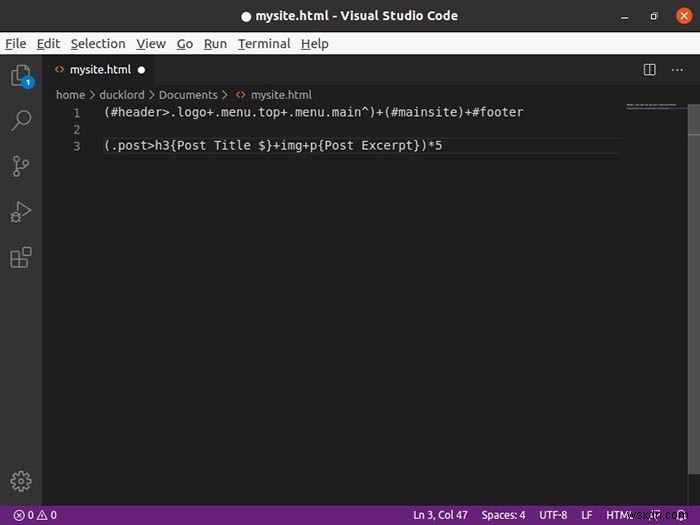Open the View menu
This screenshot has width=700, height=525.
pyautogui.click(x=151, y=44)
